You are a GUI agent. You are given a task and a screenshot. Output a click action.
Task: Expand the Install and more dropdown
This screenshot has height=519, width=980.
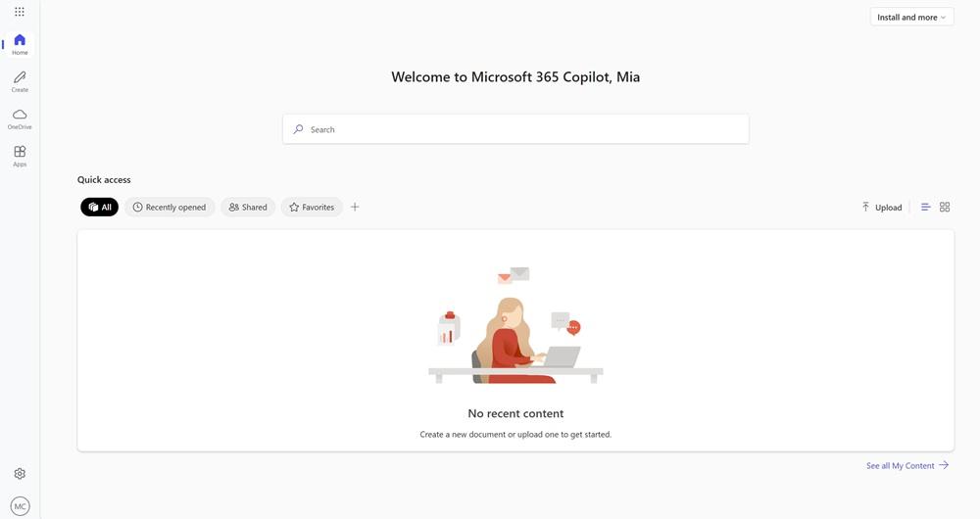[x=911, y=17]
